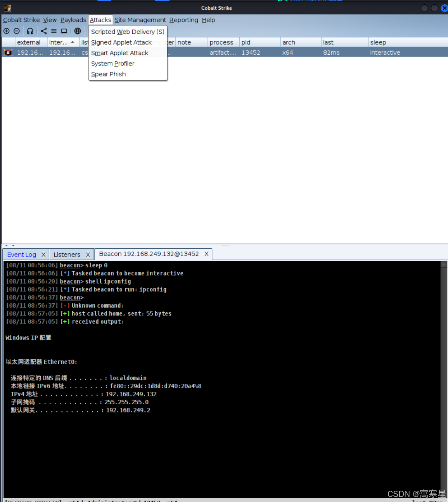Switch to the Listeners tab
448x502 pixels.
pos(67,254)
